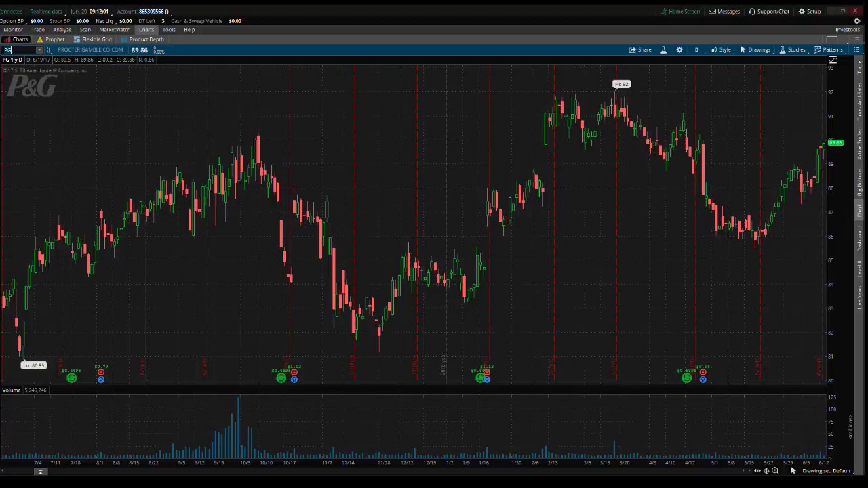The width and height of the screenshot is (868, 488).
Task: Open the Help tab
Action: [189, 30]
